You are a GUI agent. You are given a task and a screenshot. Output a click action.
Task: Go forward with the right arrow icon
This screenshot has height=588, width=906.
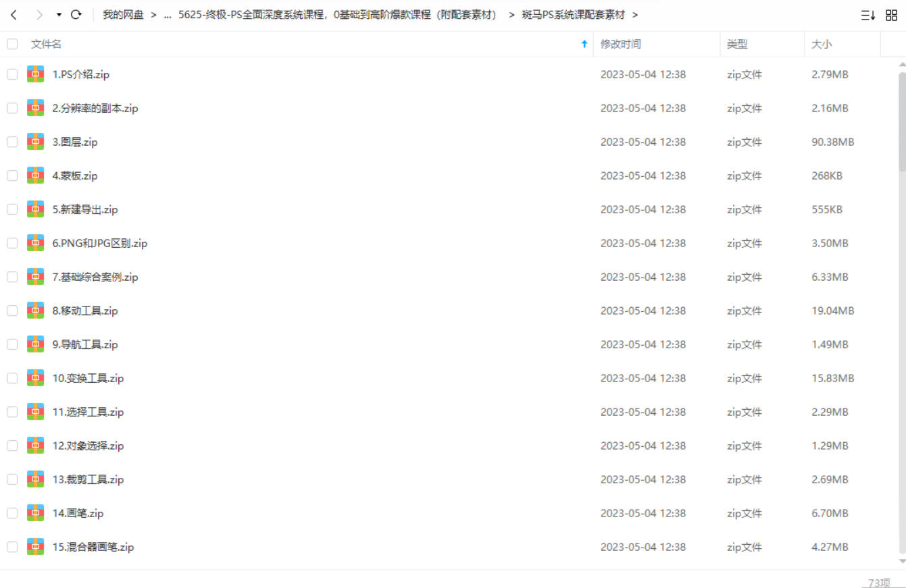[39, 15]
